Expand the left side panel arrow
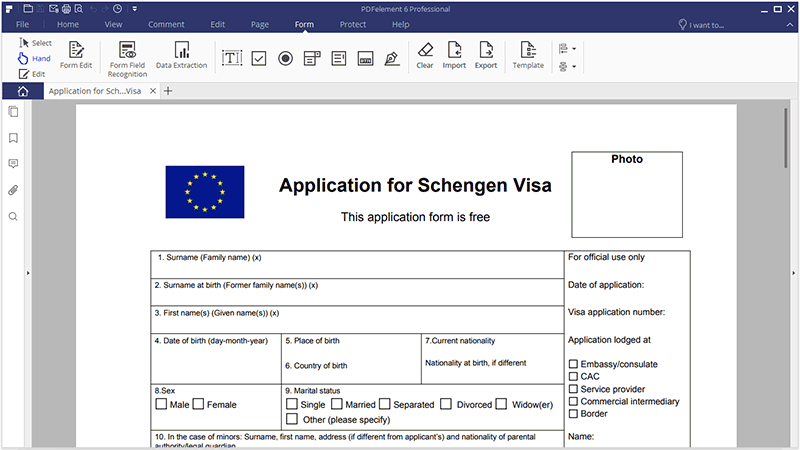This screenshot has height=450, width=800. 28,273
